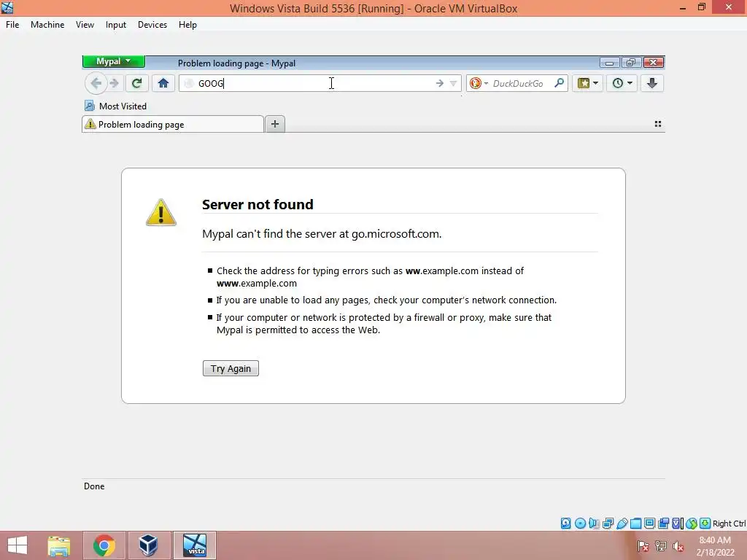Open Google Chrome from the taskbar
This screenshot has height=560, width=747.
pyautogui.click(x=104, y=545)
